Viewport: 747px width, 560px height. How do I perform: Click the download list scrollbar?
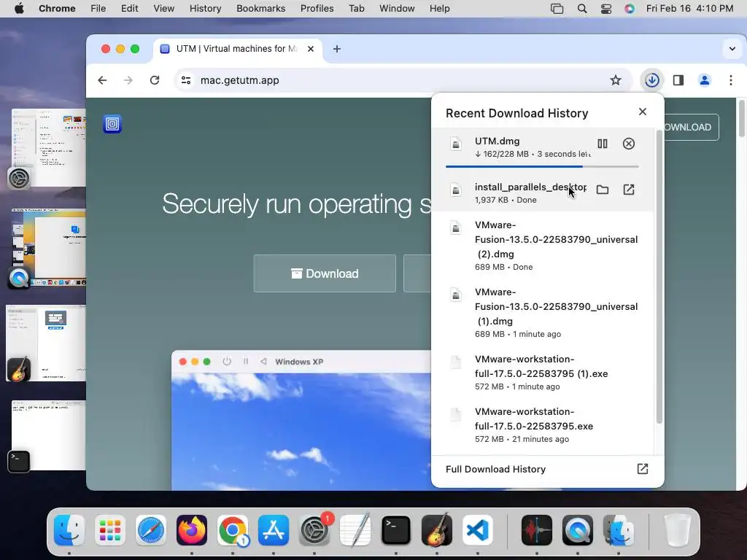click(x=659, y=276)
